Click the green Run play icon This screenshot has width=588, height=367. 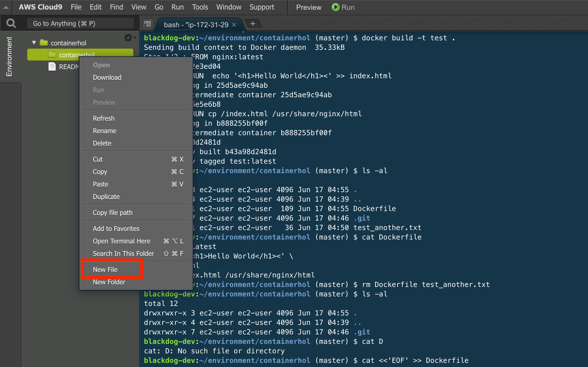click(335, 7)
